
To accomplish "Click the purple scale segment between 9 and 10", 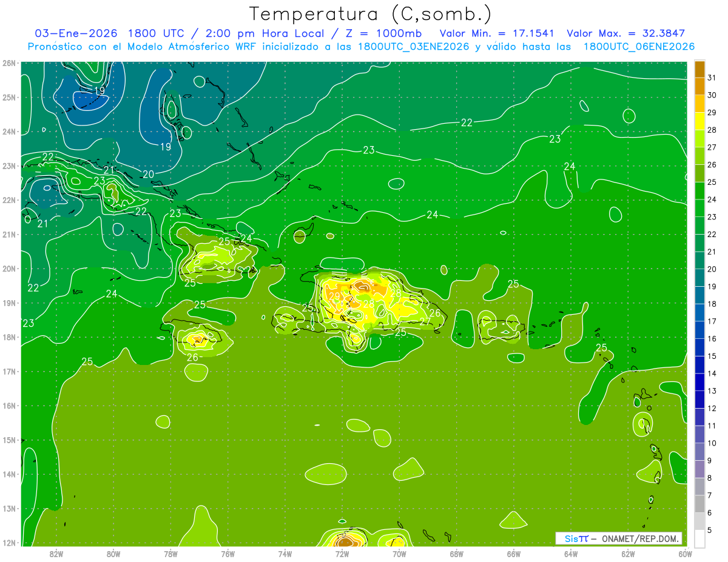I will coord(700,452).
